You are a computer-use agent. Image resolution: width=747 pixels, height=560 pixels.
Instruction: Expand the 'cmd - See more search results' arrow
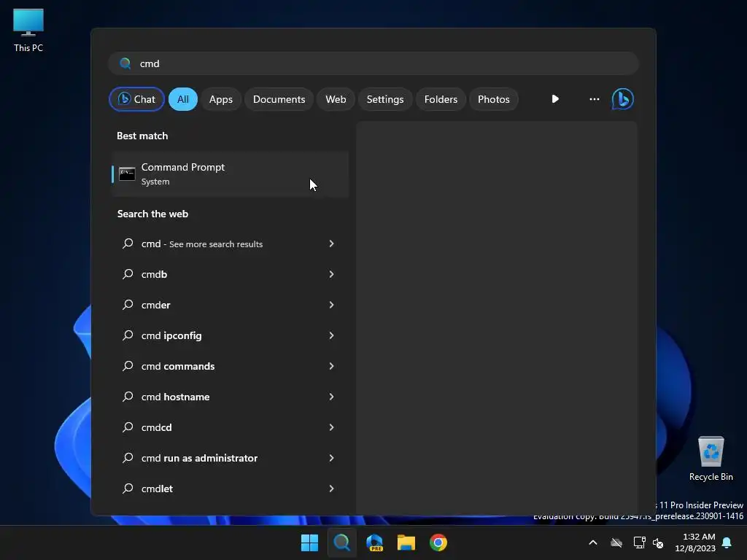coord(332,244)
